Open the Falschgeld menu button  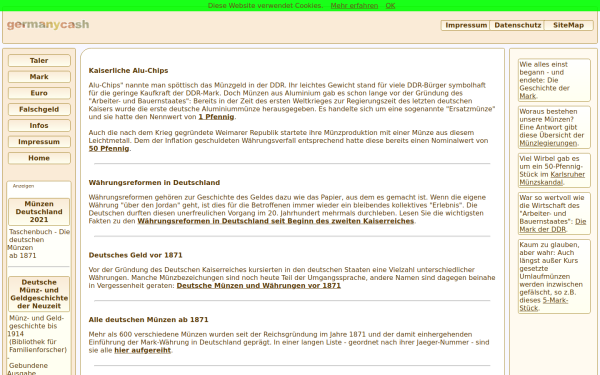pos(39,109)
